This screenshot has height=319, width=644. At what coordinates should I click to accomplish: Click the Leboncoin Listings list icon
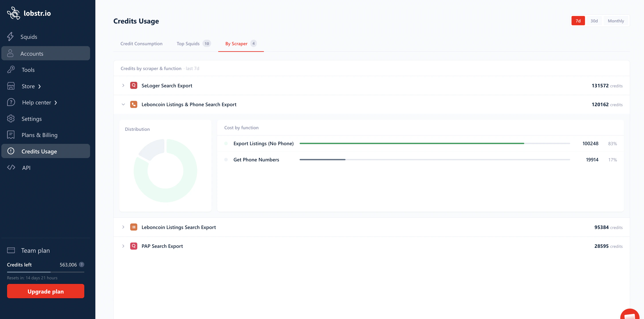(x=134, y=227)
